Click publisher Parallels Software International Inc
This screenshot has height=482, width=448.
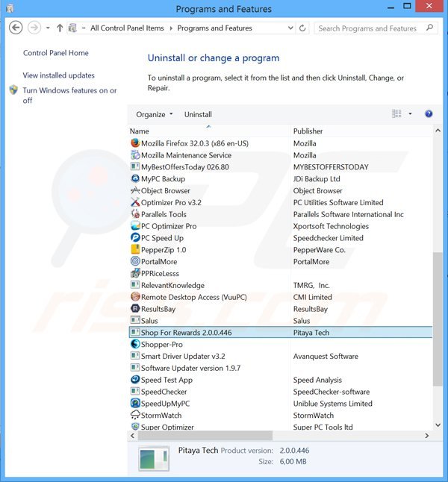tap(348, 214)
